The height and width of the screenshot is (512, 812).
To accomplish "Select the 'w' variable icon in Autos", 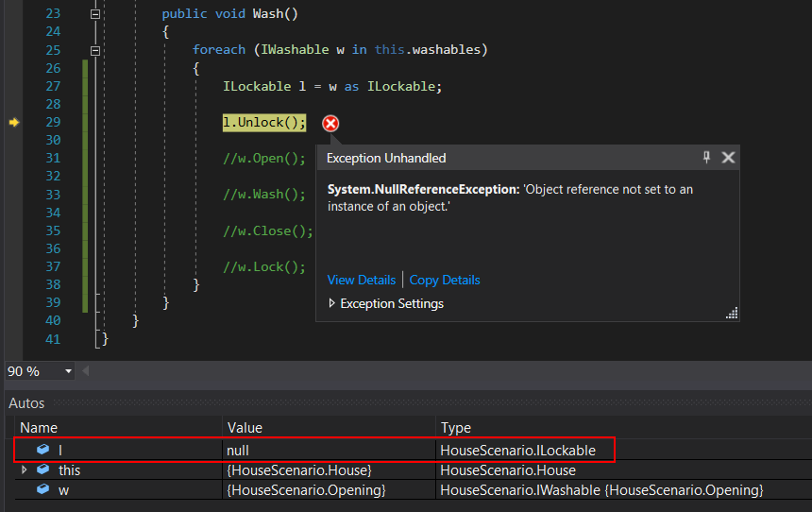I will coord(43,489).
